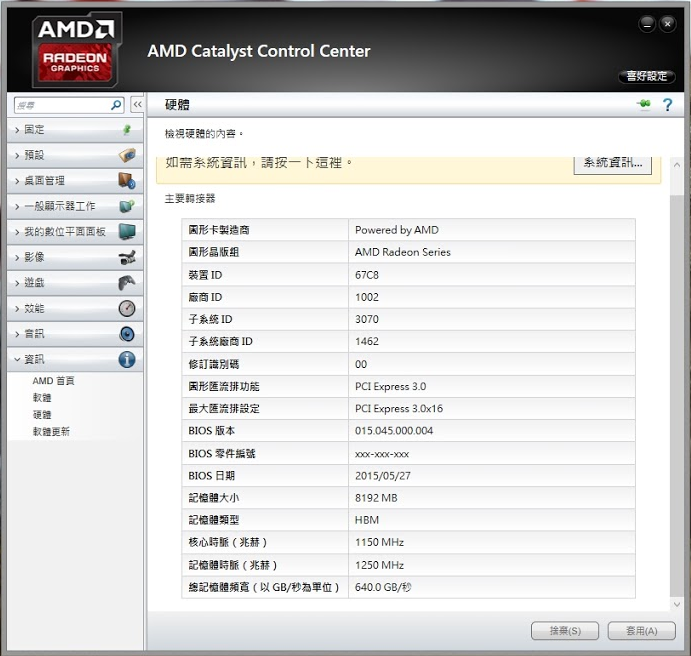Image resolution: width=691 pixels, height=656 pixels.
Task: Open 軟體更新 under 資訊
Action: [51, 431]
